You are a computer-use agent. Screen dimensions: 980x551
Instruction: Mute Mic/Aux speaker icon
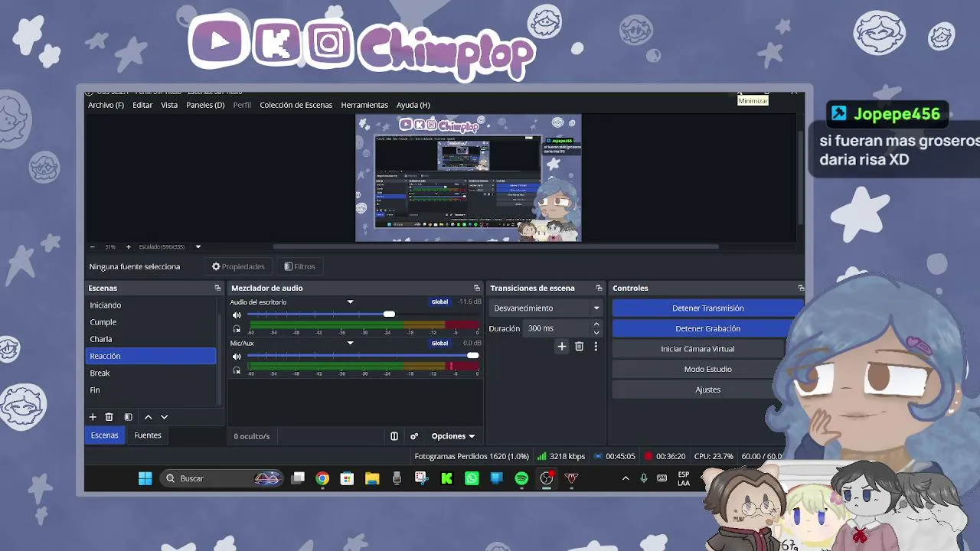(x=237, y=357)
